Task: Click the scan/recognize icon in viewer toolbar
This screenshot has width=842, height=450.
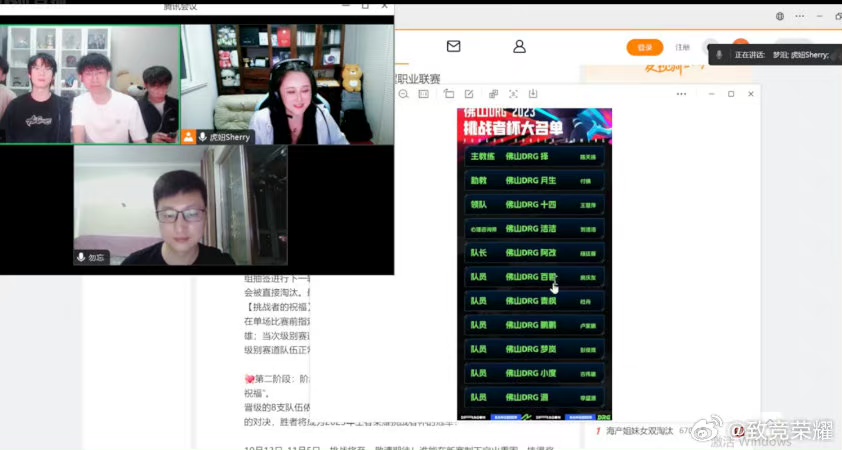Action: [x=513, y=94]
